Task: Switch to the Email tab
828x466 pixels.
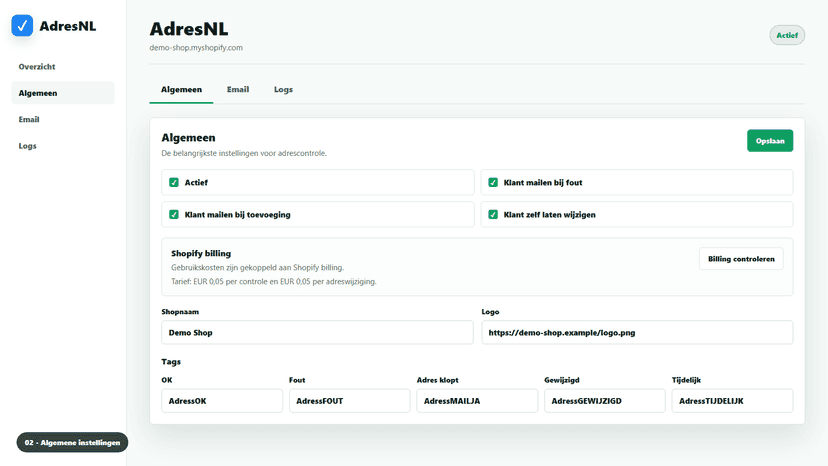Action: [x=238, y=89]
